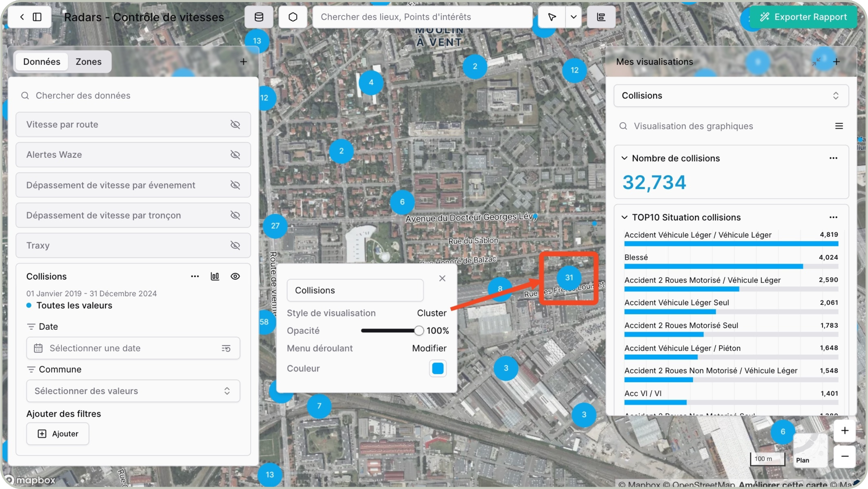Open the Collisions layer chart icon

click(215, 276)
